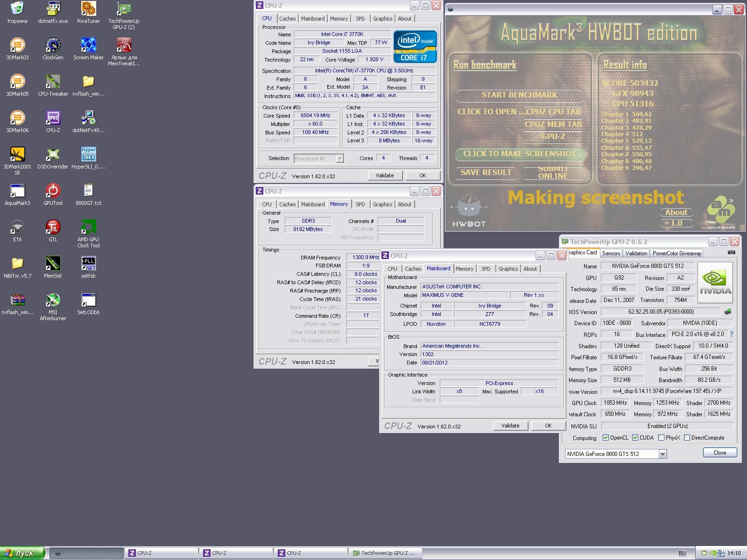This screenshot has width=747, height=560.
Task: Toggle the DirectCompute checkbox in GPU-Z
Action: pos(687,438)
